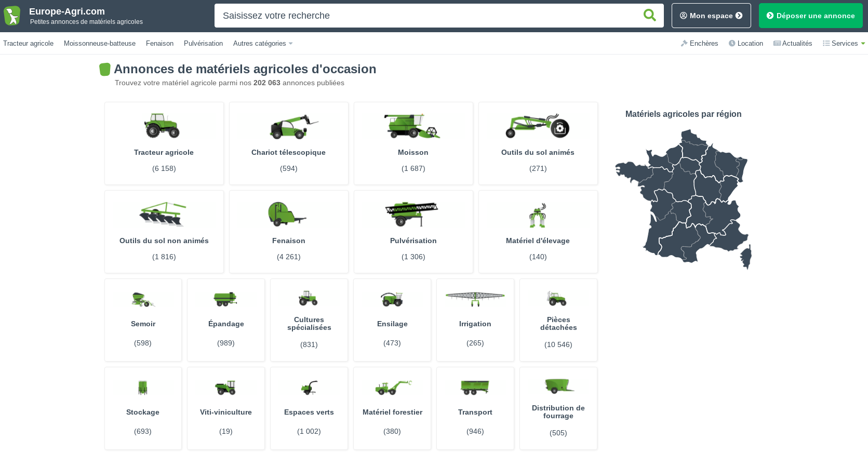Click the Corsica region on the map
Screen dimensions: 868x452
coord(745,257)
